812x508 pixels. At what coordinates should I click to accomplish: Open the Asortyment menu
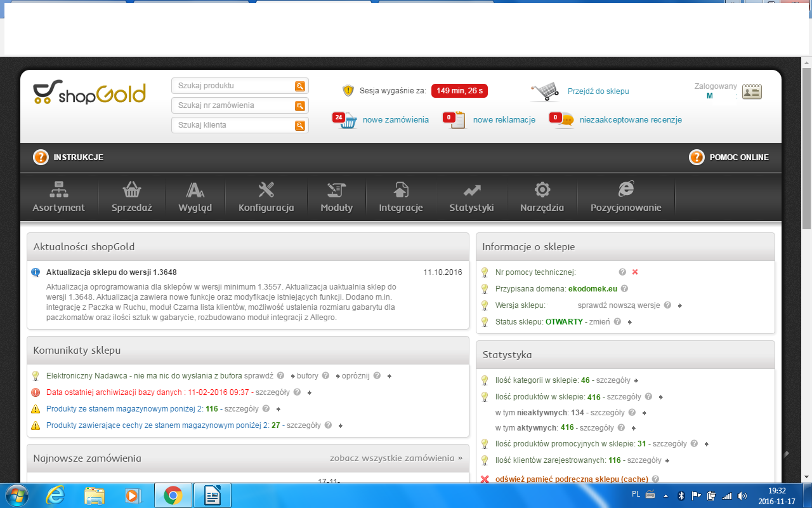coord(59,197)
